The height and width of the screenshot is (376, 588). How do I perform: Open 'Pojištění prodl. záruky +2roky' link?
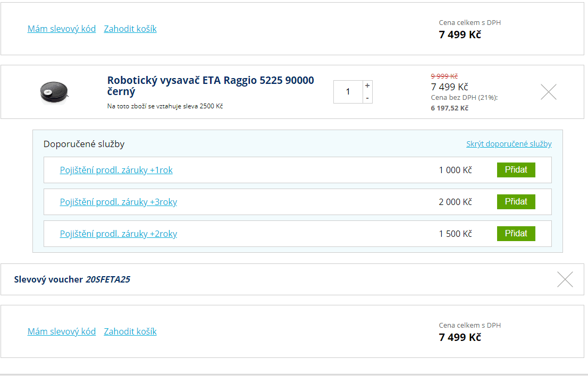[x=119, y=234]
